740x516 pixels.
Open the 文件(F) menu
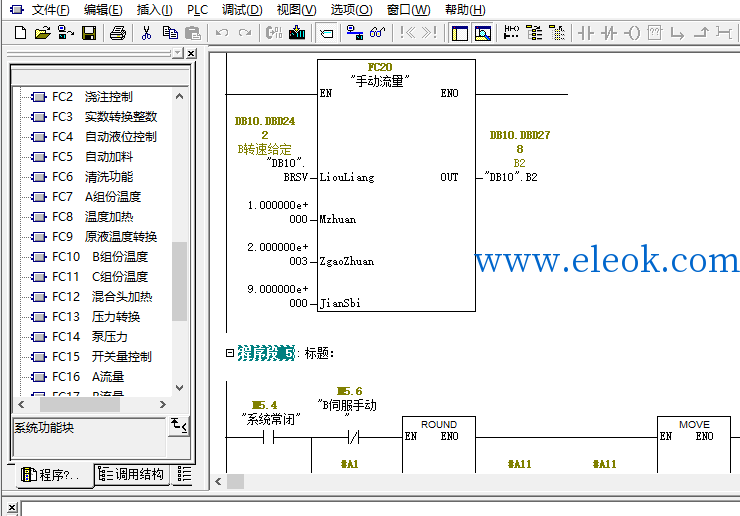coord(50,9)
